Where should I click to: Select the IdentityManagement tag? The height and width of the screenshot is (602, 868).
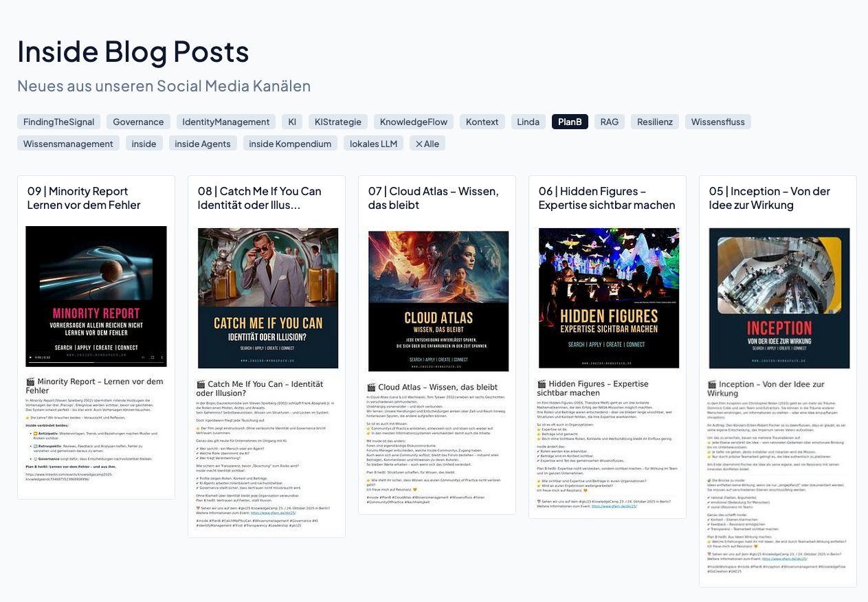(x=226, y=122)
